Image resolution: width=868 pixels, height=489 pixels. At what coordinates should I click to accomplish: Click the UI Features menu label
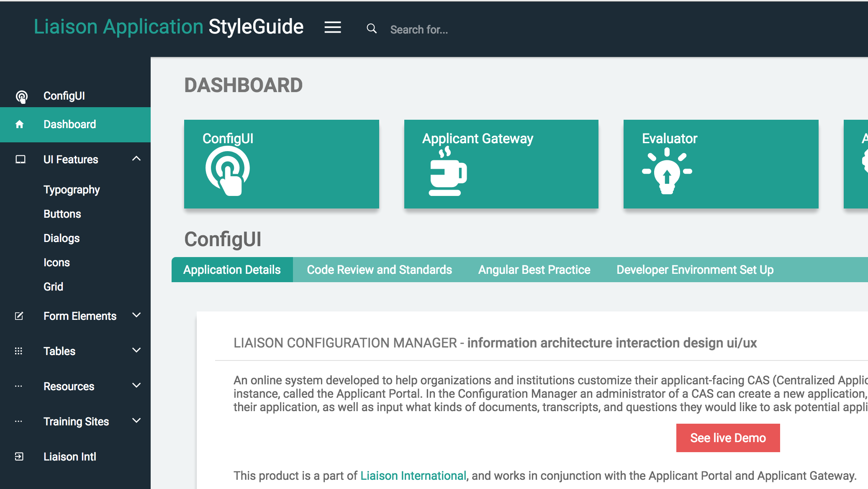coord(71,160)
